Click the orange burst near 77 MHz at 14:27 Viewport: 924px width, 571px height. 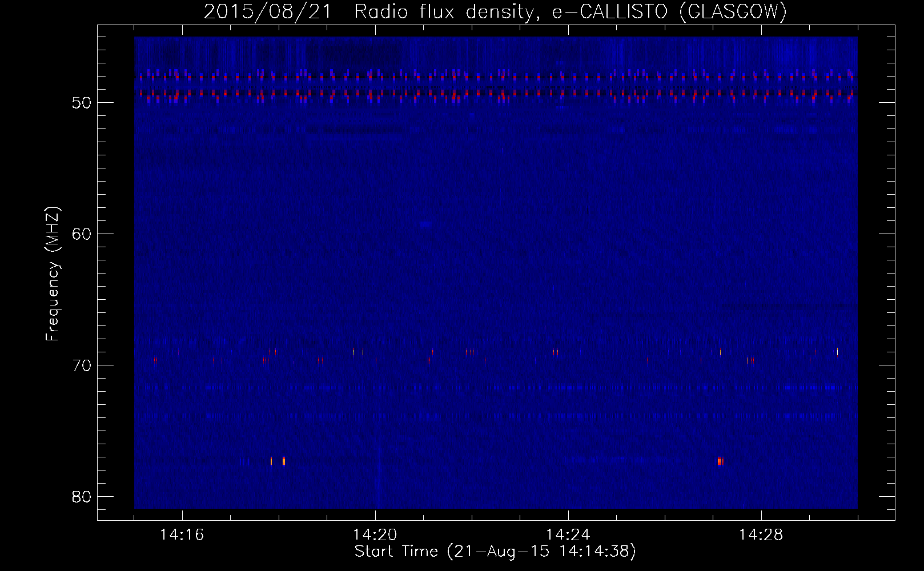pos(720,461)
